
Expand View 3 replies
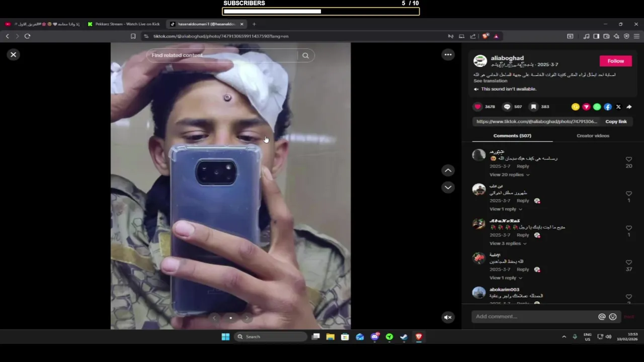coord(509,243)
